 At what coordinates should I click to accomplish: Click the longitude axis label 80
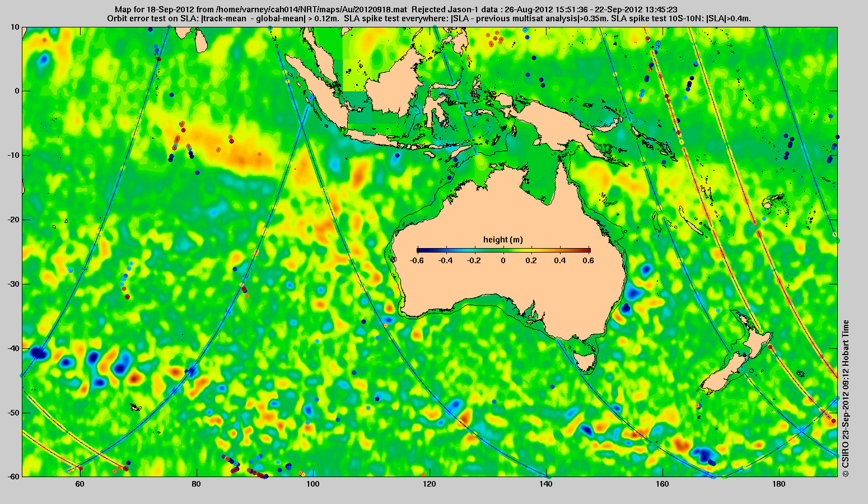tap(197, 483)
